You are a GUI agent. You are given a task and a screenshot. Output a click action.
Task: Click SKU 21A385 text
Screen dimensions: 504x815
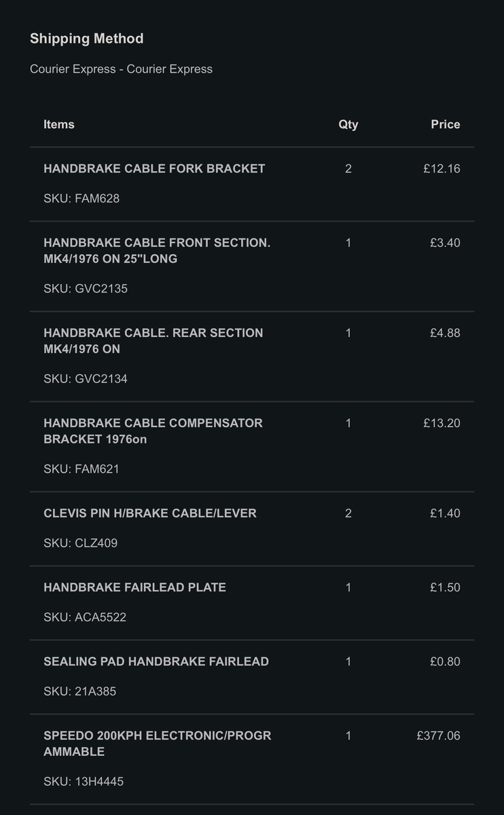tap(80, 691)
